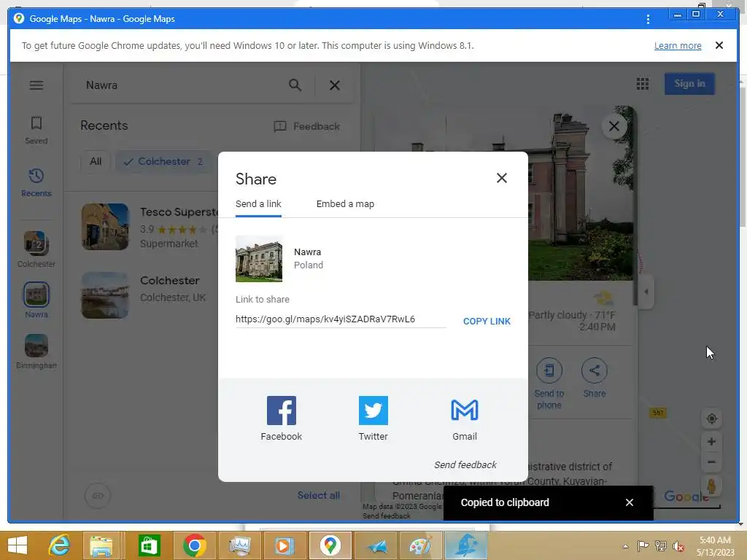Show hidden system tray icons
747x560 pixels.
click(625, 546)
